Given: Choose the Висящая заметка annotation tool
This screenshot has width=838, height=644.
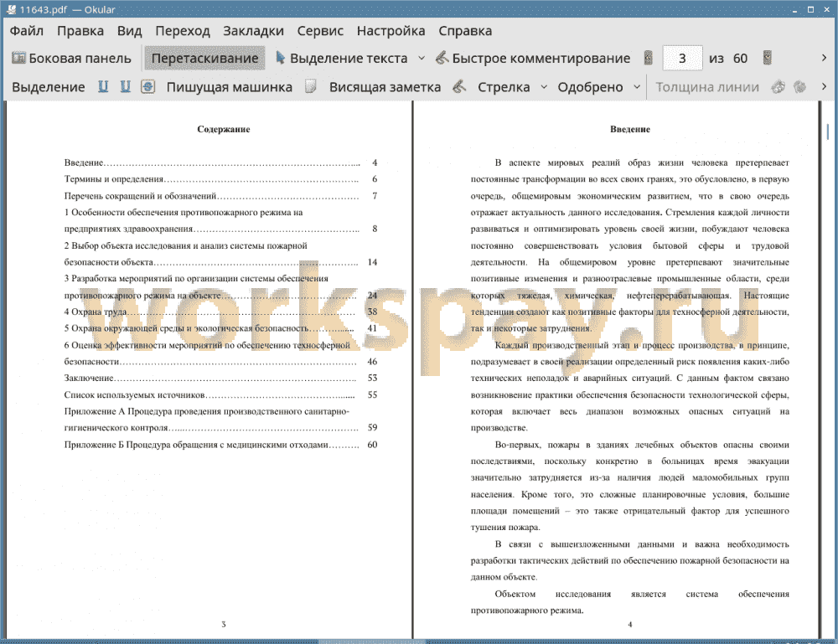Looking at the screenshot, I should [385, 87].
